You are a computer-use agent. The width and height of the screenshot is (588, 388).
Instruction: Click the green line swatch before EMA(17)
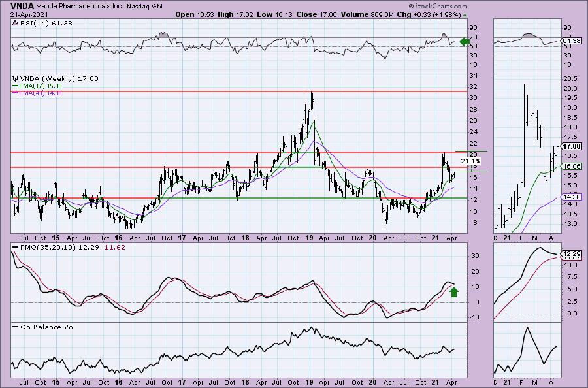(x=16, y=86)
